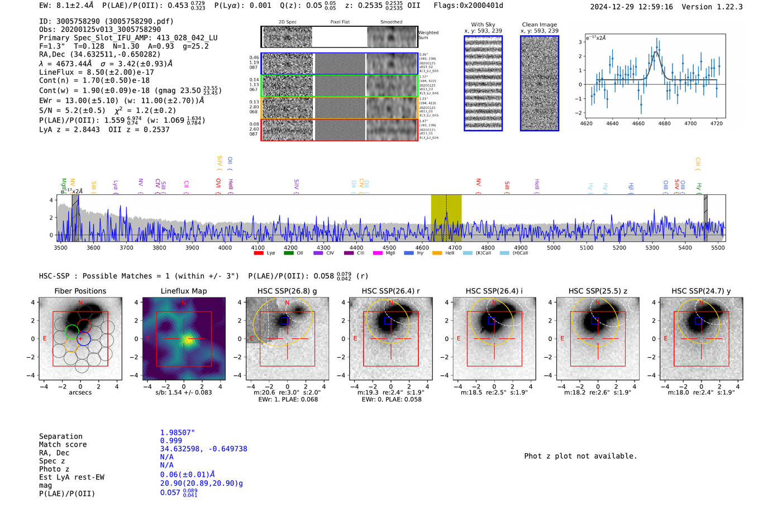Screen dimensions: 782x532
Task: Click the green OII legend swatch
Action: pyautogui.click(x=288, y=253)
